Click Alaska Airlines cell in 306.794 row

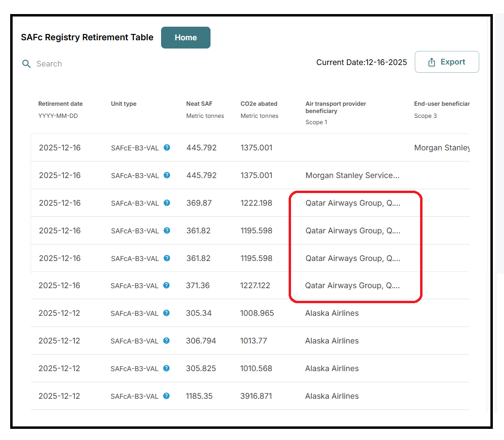tap(332, 341)
